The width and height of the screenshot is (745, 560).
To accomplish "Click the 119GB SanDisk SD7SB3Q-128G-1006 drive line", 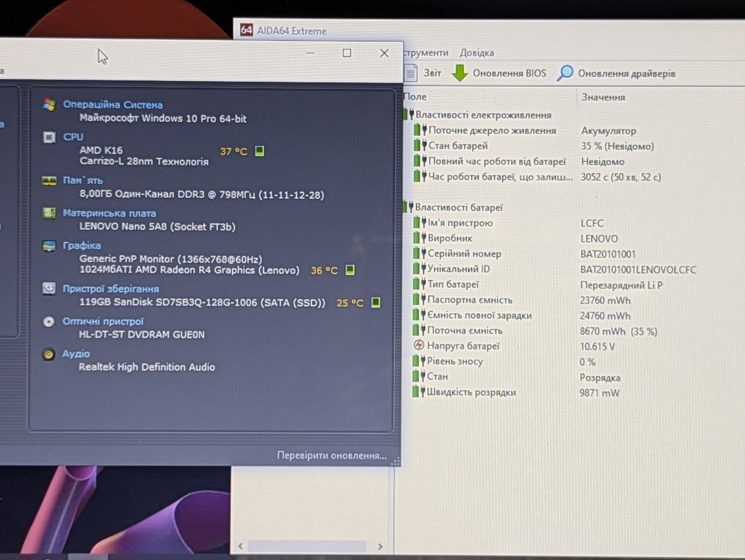I will (202, 302).
